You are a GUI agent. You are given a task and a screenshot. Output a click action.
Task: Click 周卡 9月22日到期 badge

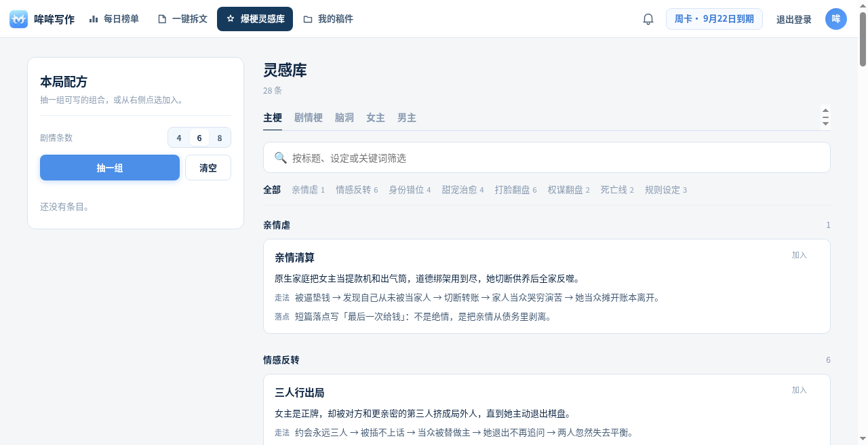[714, 19]
